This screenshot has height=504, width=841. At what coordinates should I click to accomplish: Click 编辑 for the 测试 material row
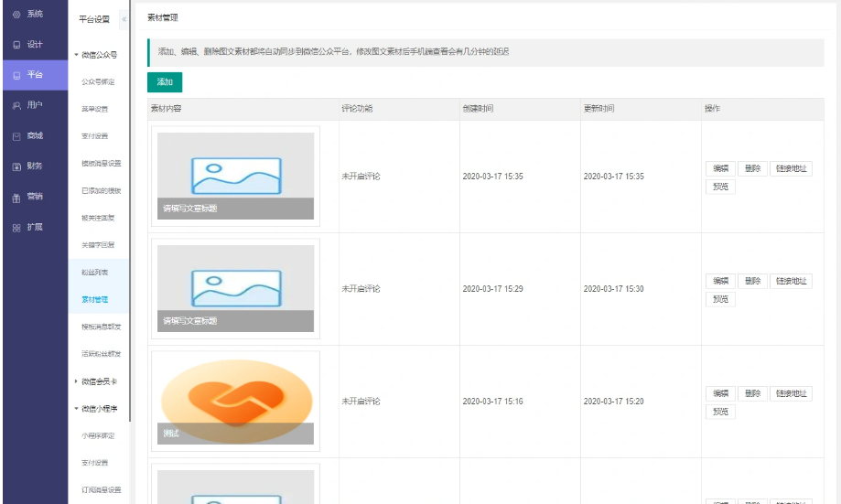coord(720,393)
